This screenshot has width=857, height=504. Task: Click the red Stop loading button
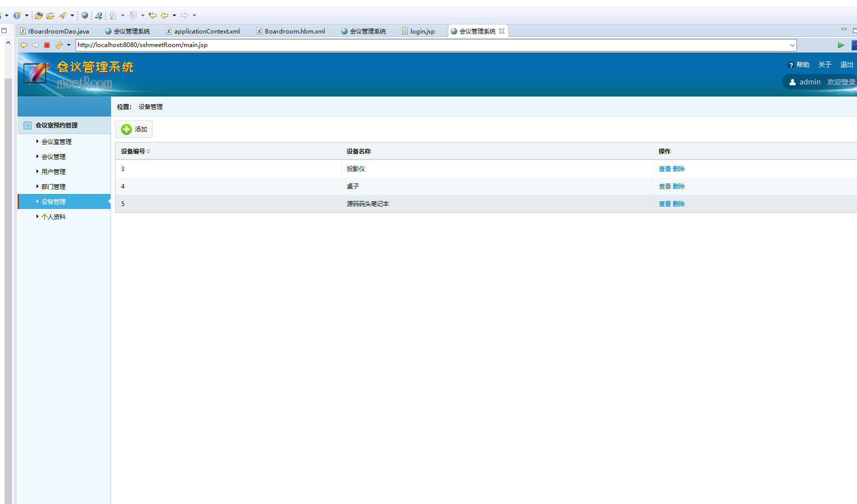click(47, 45)
